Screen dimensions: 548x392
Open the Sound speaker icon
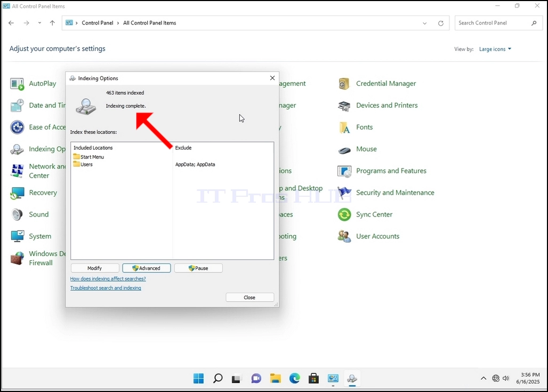(17, 215)
